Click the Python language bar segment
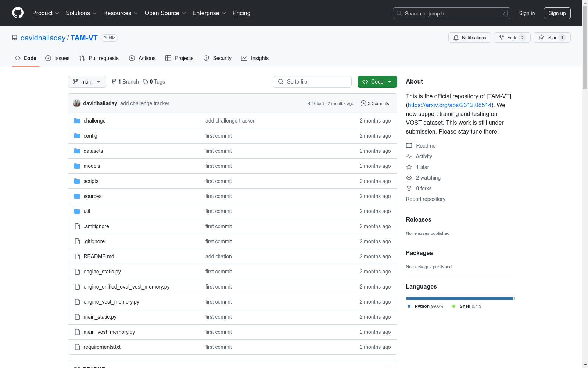Viewport: 588px width, 368px height. 459,298
